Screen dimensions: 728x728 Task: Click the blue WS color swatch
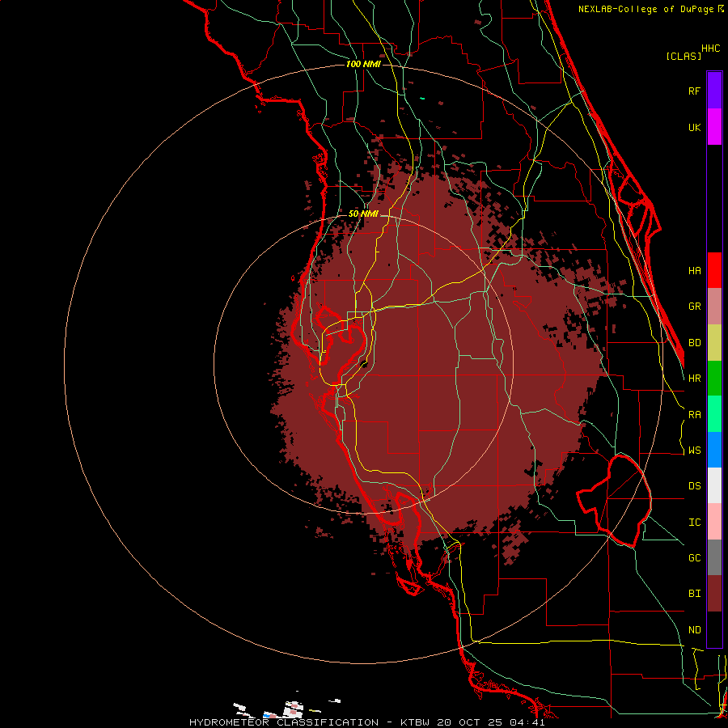pyautogui.click(x=714, y=450)
